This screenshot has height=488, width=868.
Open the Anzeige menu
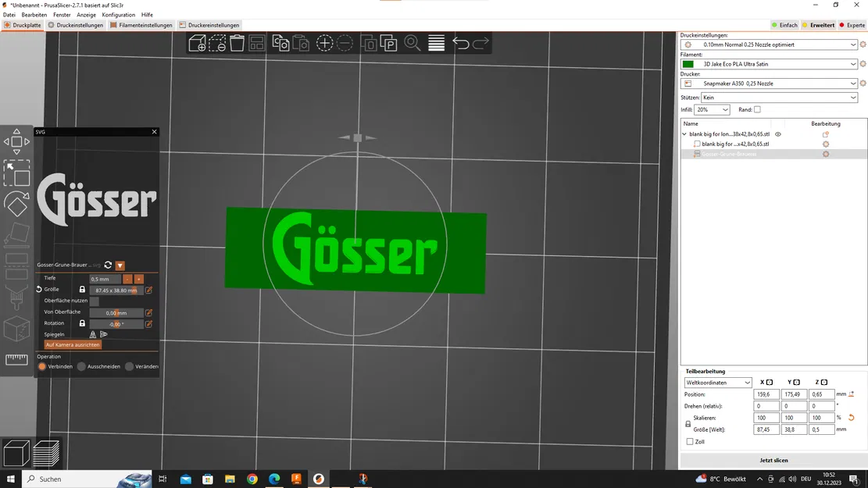tap(86, 15)
